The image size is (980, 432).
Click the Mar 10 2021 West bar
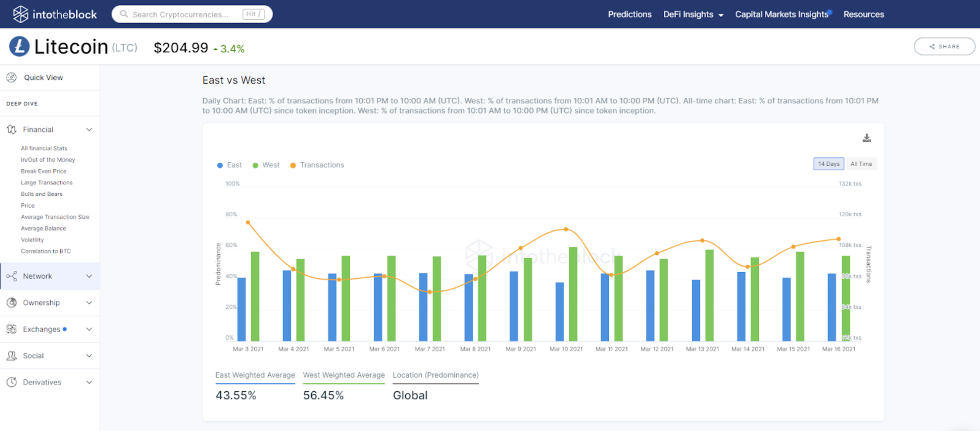(x=573, y=294)
